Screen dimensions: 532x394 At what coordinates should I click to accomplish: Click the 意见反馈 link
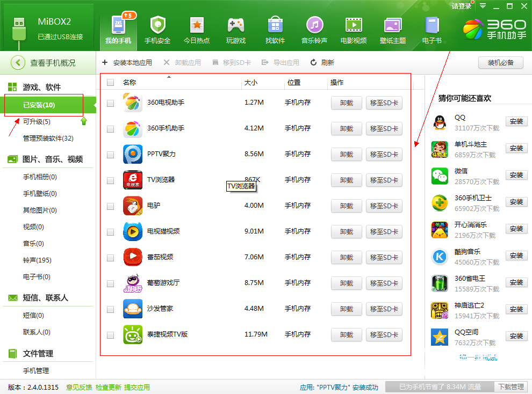point(79,387)
